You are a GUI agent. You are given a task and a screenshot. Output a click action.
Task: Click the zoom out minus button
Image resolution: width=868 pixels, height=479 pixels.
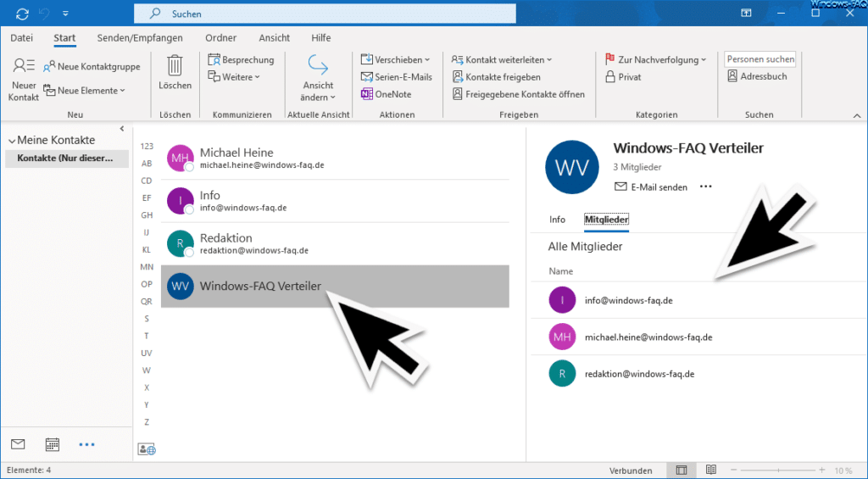pos(733,470)
